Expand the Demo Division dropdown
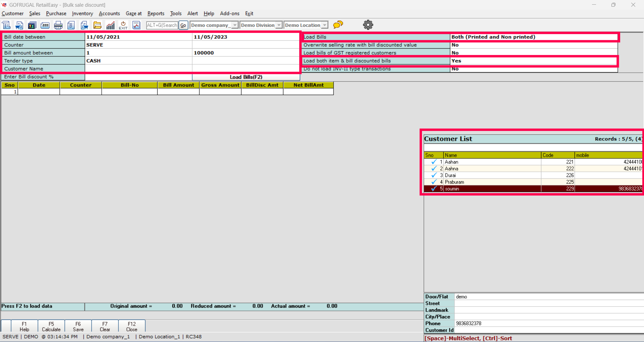The image size is (644, 342). point(279,25)
